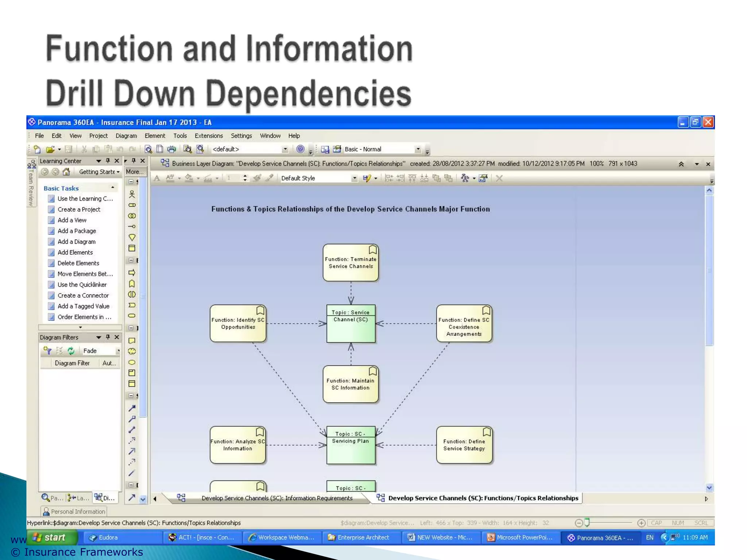This screenshot has width=747, height=560.
Task: Click Panorama 360EA in Windows taskbar
Action: point(600,537)
